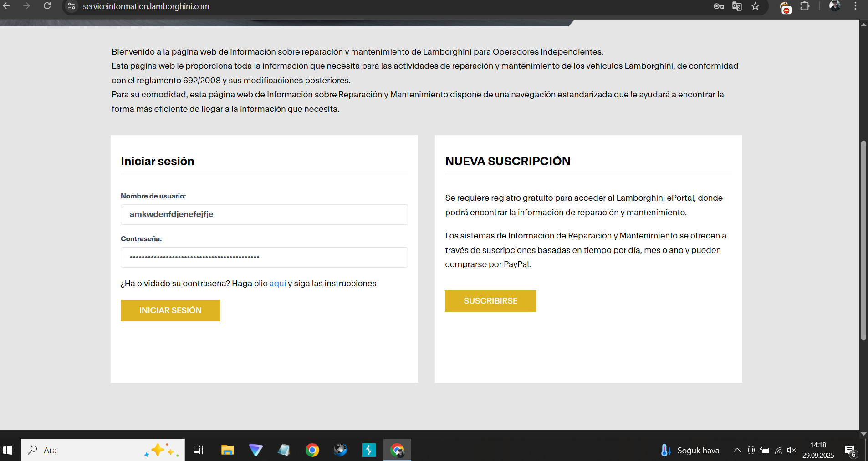The height and width of the screenshot is (461, 868).
Task: Open the Notepad app on the taskbar
Action: 284,450
